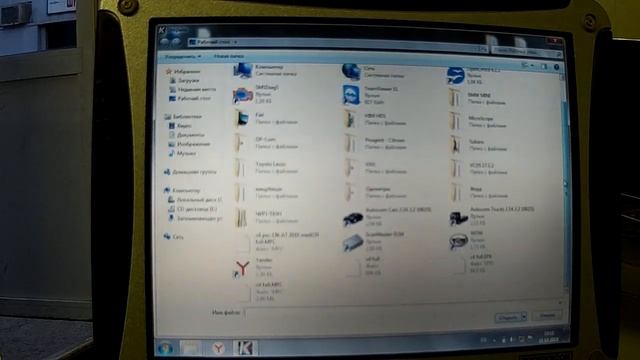Select the removable storage device in sidebar

point(195,219)
